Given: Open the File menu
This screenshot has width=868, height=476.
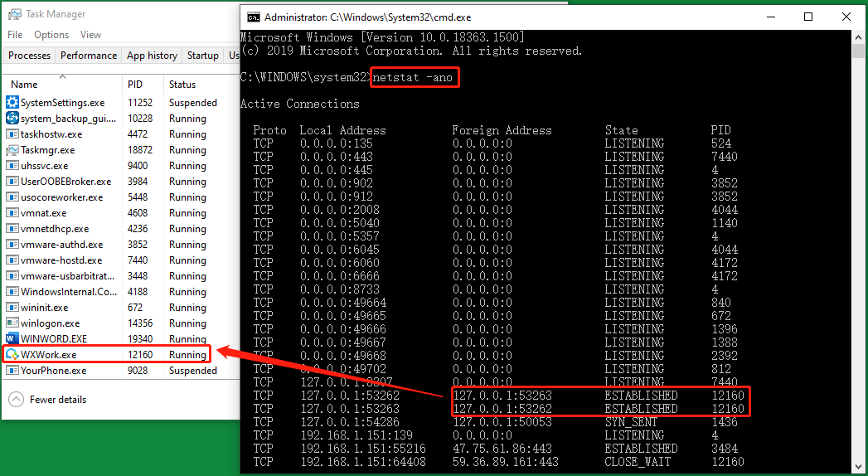Looking at the screenshot, I should pyautogui.click(x=15, y=35).
